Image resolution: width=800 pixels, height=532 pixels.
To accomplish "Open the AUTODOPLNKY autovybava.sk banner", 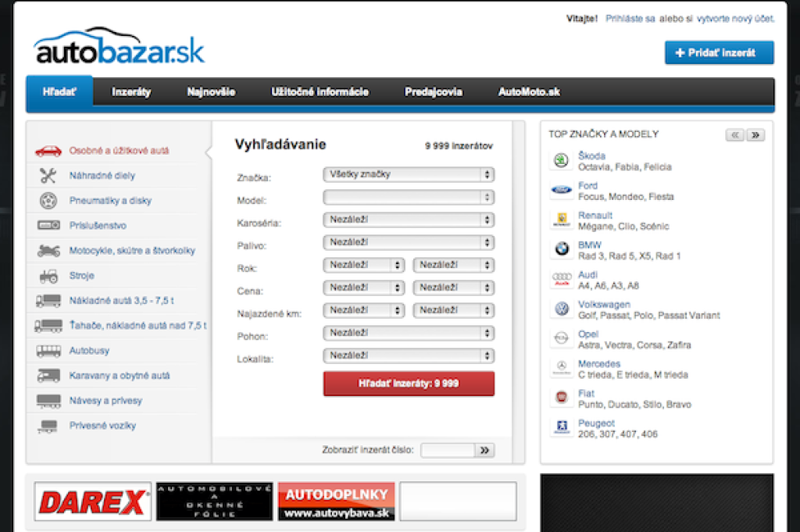I will (x=336, y=502).
